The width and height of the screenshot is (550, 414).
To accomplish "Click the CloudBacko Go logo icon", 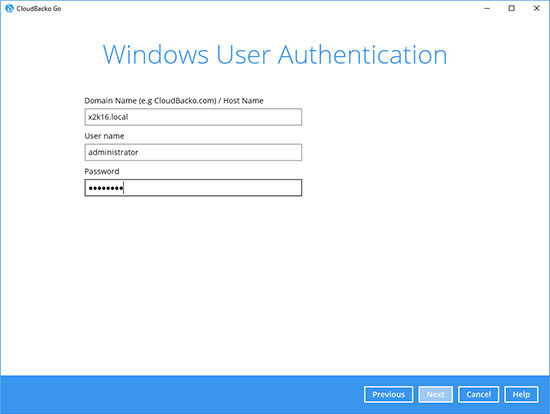I will pos(9,8).
